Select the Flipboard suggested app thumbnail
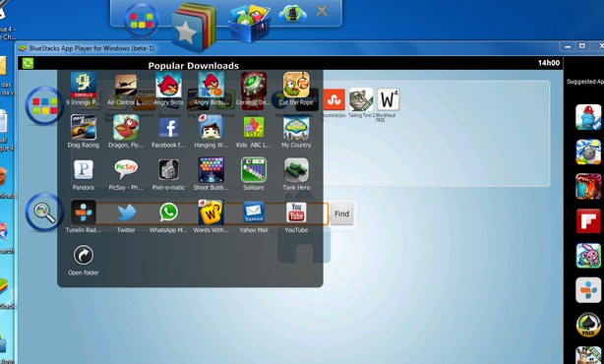 click(x=588, y=221)
